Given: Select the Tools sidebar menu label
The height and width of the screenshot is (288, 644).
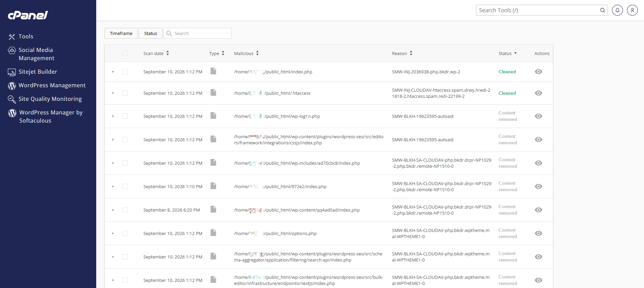Looking at the screenshot, I should pos(26,36).
